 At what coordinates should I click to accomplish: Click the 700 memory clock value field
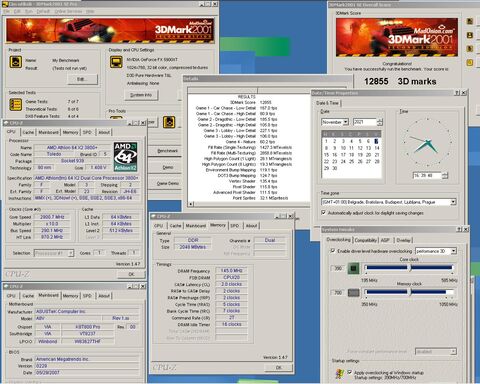338,293
